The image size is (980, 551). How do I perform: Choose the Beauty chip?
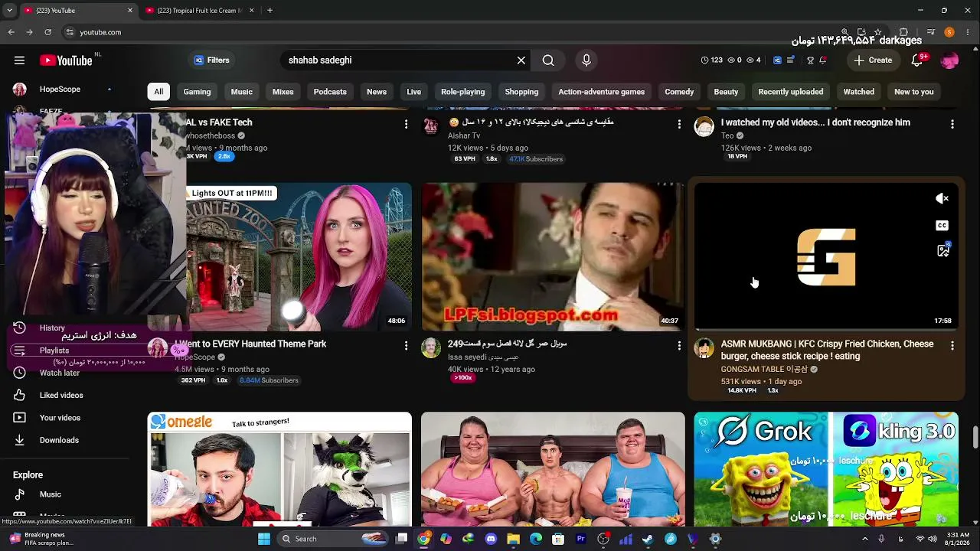726,92
